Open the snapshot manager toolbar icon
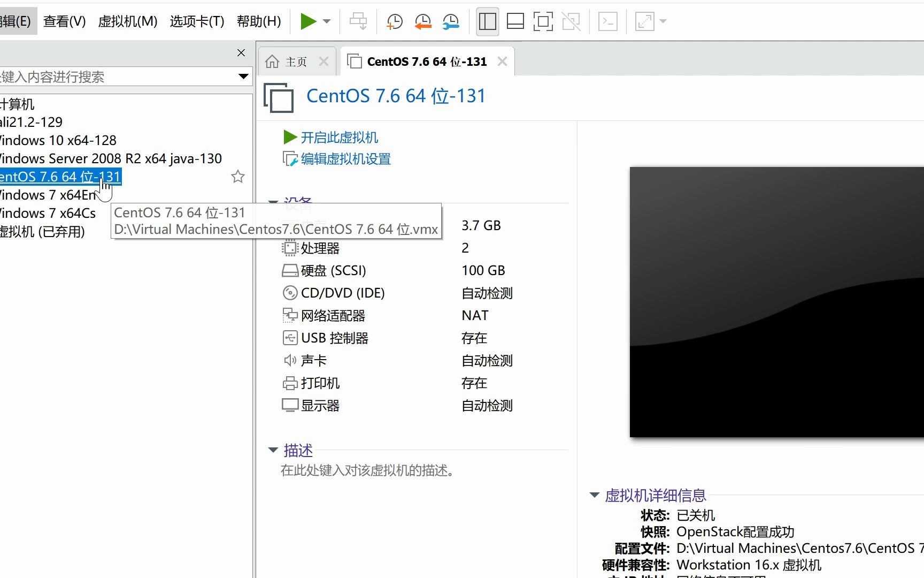 tap(451, 21)
